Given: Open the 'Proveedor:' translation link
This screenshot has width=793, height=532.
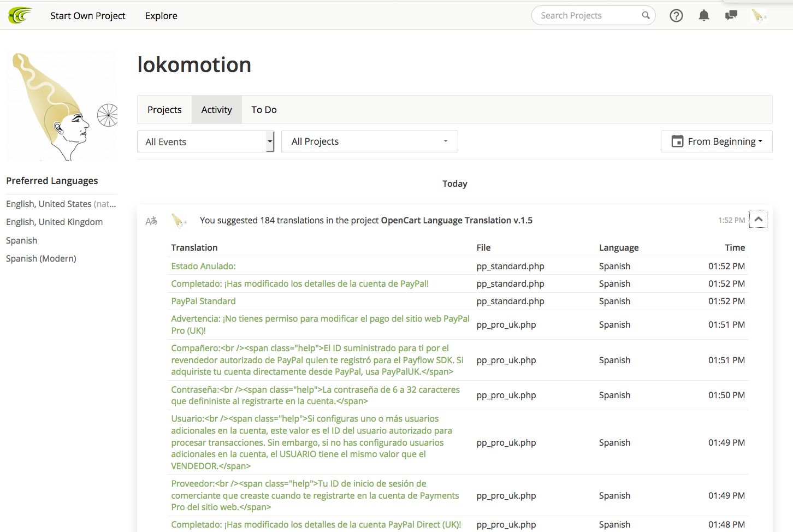Looking at the screenshot, I should (315, 495).
